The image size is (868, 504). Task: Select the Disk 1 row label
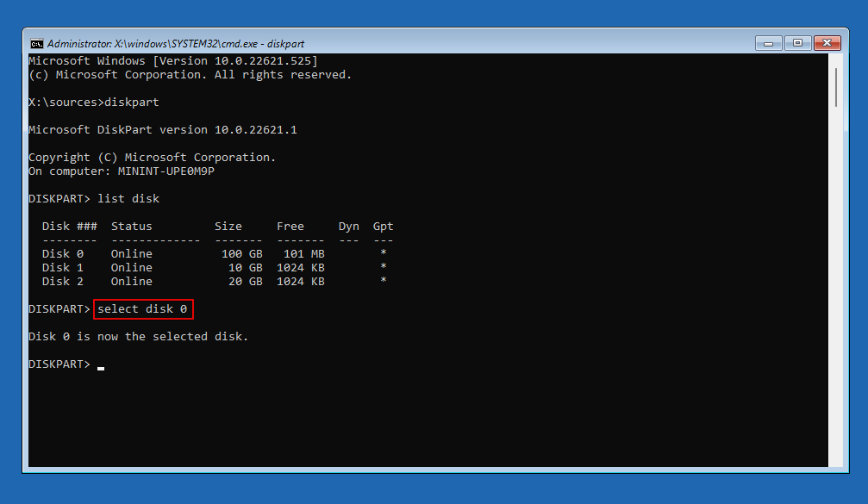pyautogui.click(x=63, y=268)
